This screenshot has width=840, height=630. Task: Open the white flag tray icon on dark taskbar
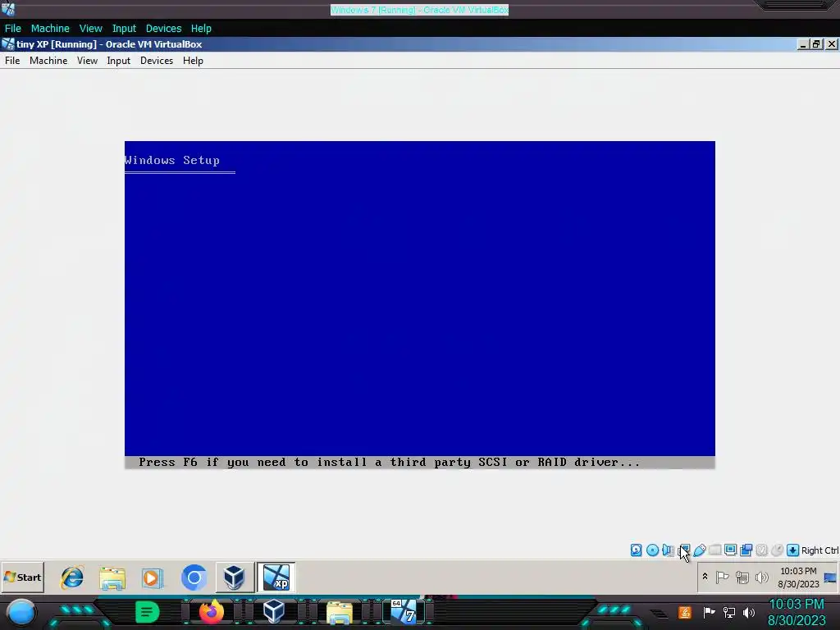tap(710, 612)
